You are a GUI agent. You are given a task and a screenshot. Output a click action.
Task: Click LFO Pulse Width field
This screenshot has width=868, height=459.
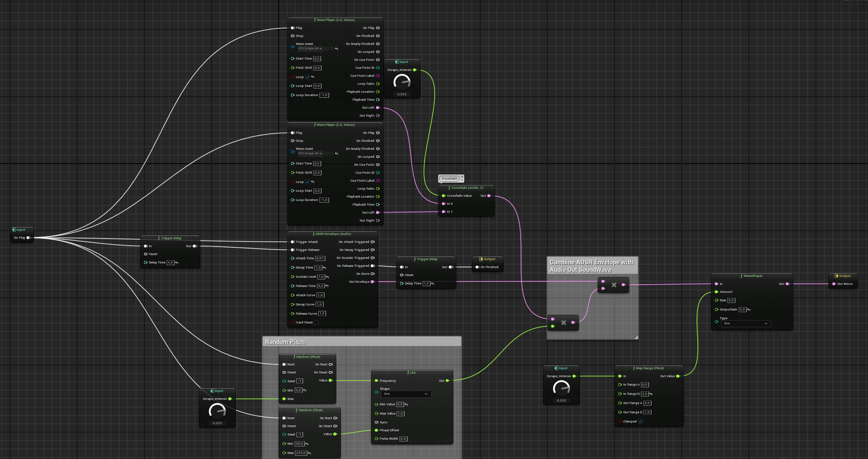tap(403, 439)
